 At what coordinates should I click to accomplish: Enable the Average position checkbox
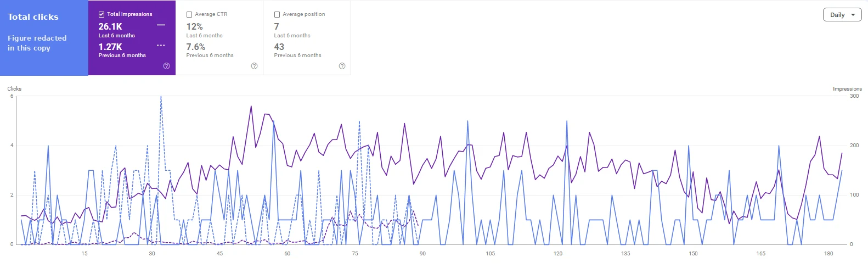277,14
